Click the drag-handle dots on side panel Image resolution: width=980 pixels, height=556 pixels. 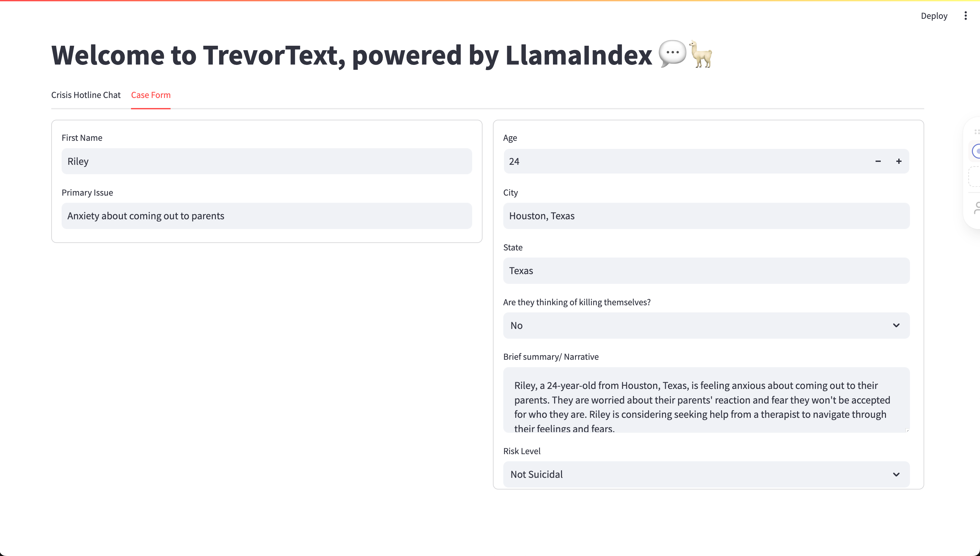pos(976,132)
